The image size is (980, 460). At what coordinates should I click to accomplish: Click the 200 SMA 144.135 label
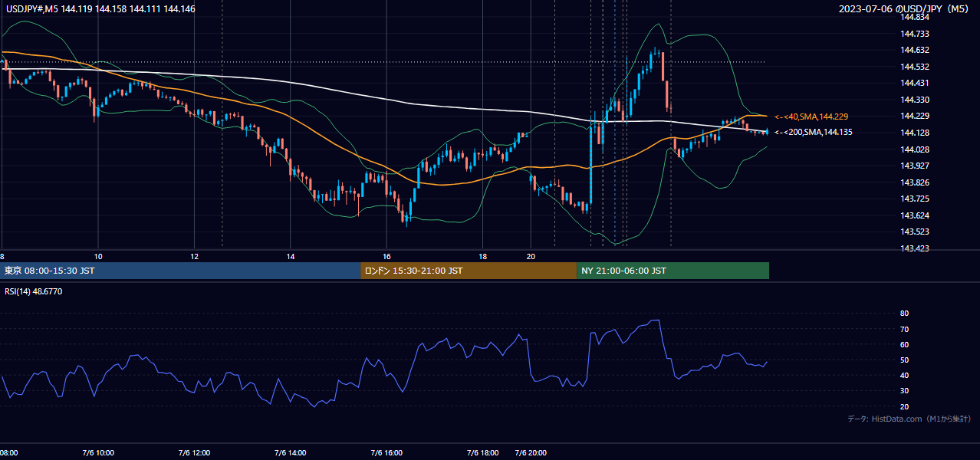[x=813, y=132]
